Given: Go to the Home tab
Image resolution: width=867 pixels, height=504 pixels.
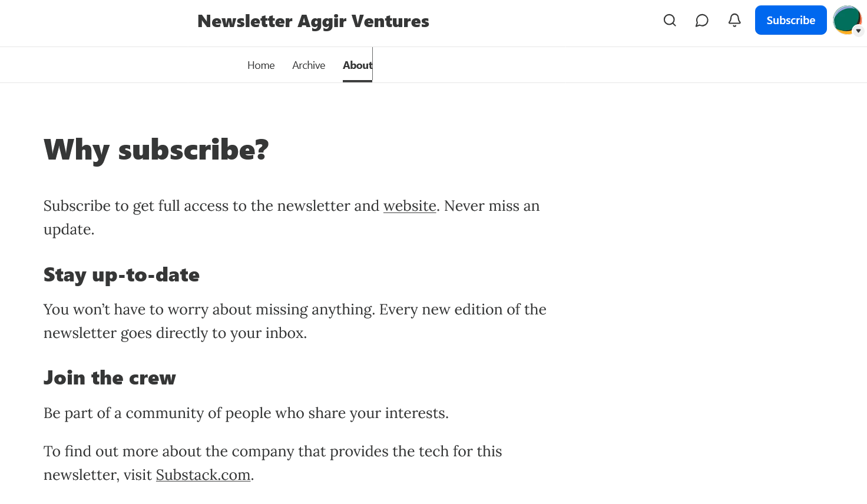Looking at the screenshot, I should [261, 65].
